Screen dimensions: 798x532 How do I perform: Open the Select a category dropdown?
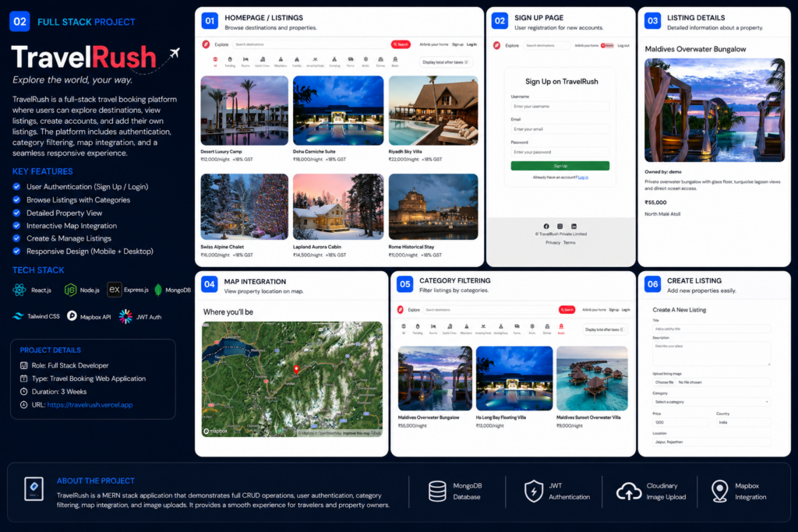pyautogui.click(x=711, y=402)
